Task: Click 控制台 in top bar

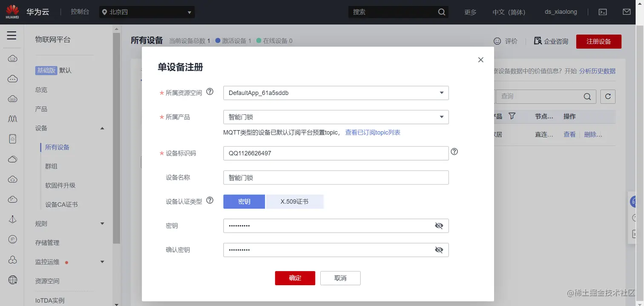Action: click(80, 12)
